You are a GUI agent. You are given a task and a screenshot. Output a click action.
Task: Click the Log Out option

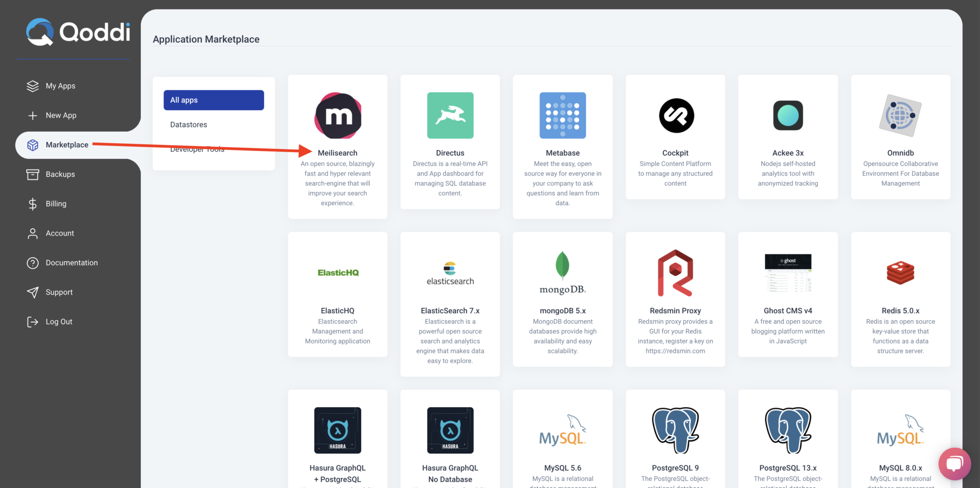[x=58, y=321]
